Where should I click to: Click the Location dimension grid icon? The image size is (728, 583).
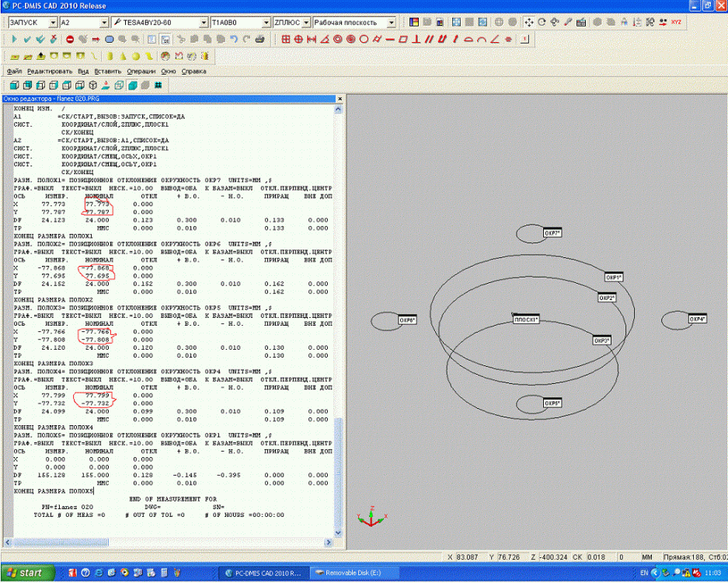click(286, 40)
